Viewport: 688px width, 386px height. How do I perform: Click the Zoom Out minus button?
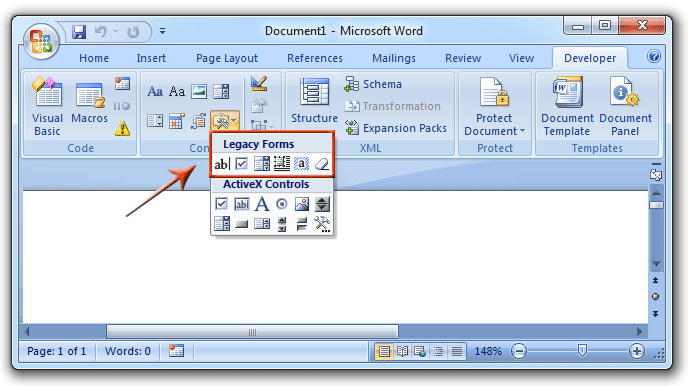[519, 351]
